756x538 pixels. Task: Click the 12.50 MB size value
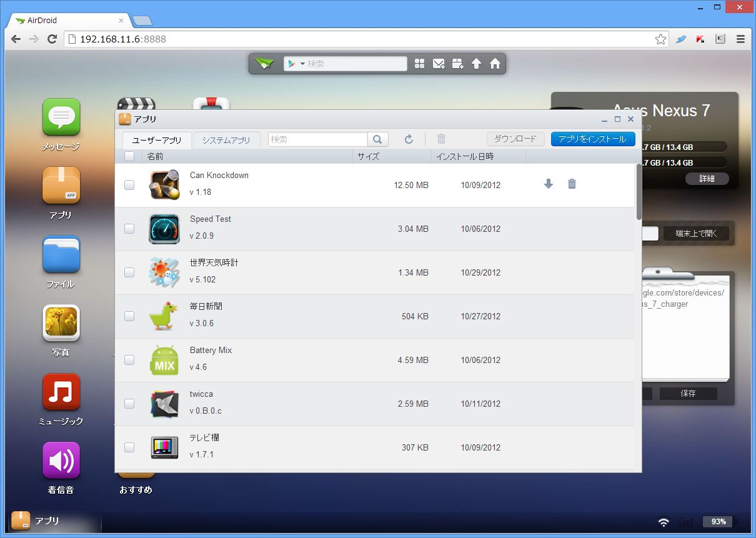click(x=411, y=185)
